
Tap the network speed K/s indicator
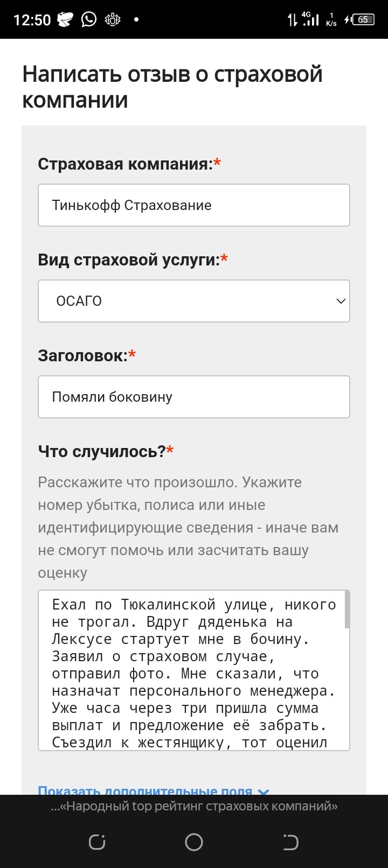click(331, 20)
